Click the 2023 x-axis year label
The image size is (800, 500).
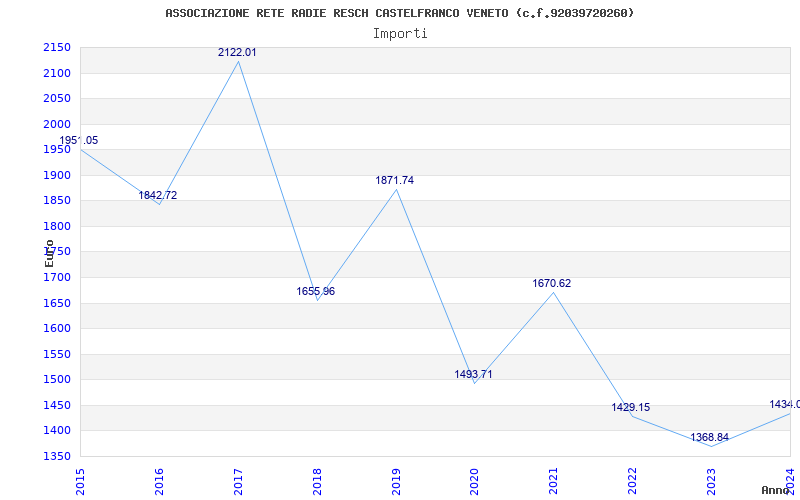tap(711, 481)
